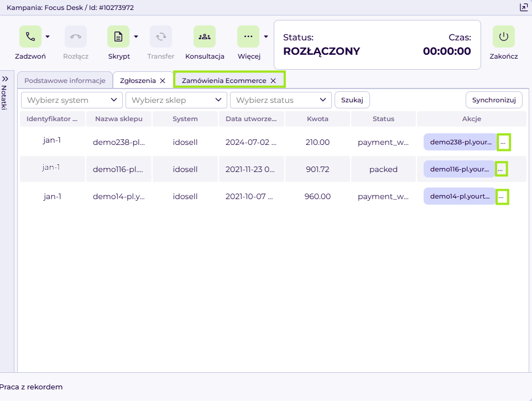The image size is (532, 401).
Task: Open more actions for the demo238 order
Action: point(503,142)
